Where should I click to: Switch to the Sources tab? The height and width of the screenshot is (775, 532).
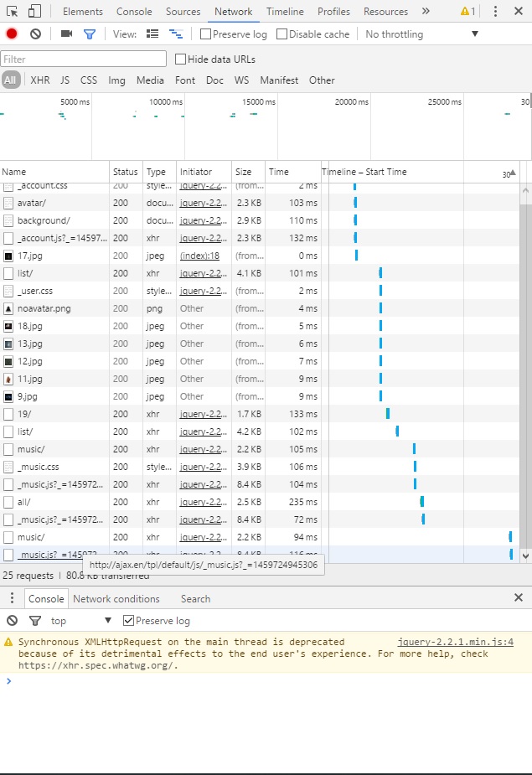183,12
